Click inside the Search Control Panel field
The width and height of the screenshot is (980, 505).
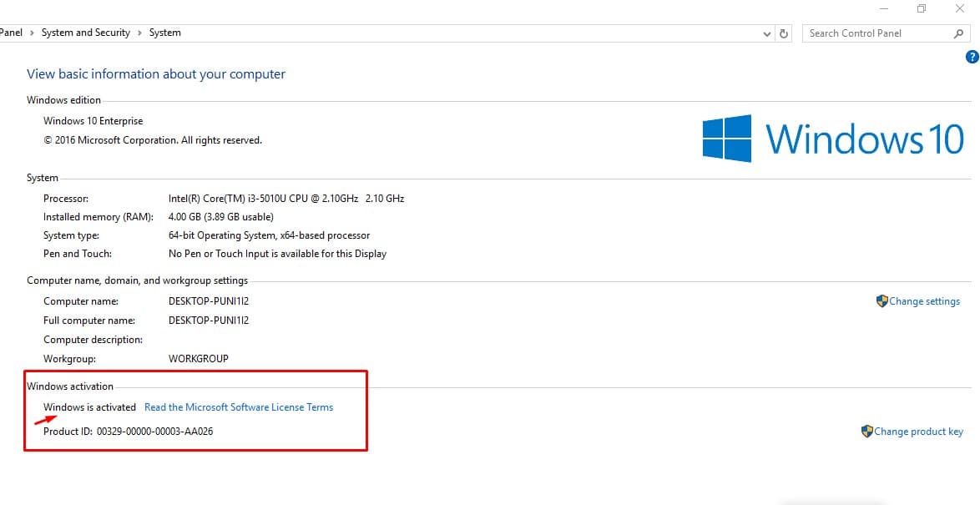868,33
